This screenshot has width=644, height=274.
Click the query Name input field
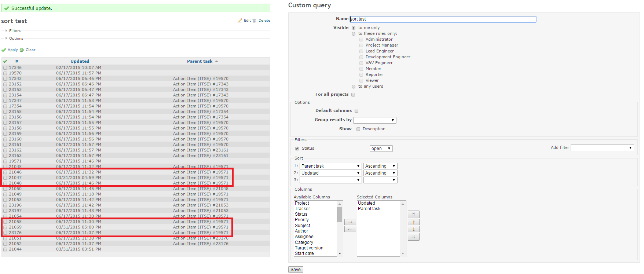click(x=443, y=19)
